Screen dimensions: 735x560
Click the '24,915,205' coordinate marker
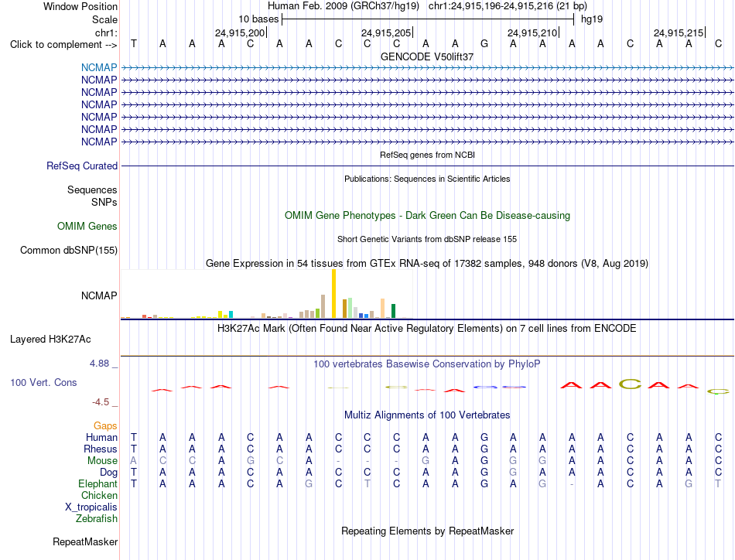pos(386,32)
